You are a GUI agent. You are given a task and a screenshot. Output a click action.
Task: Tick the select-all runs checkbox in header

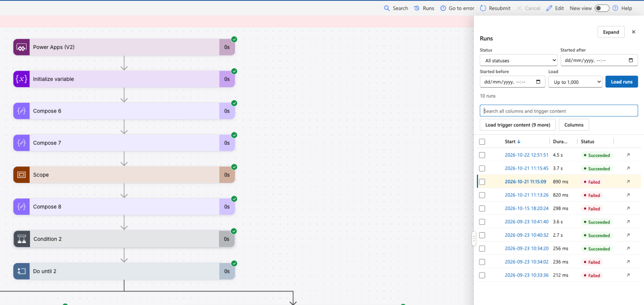pyautogui.click(x=482, y=141)
